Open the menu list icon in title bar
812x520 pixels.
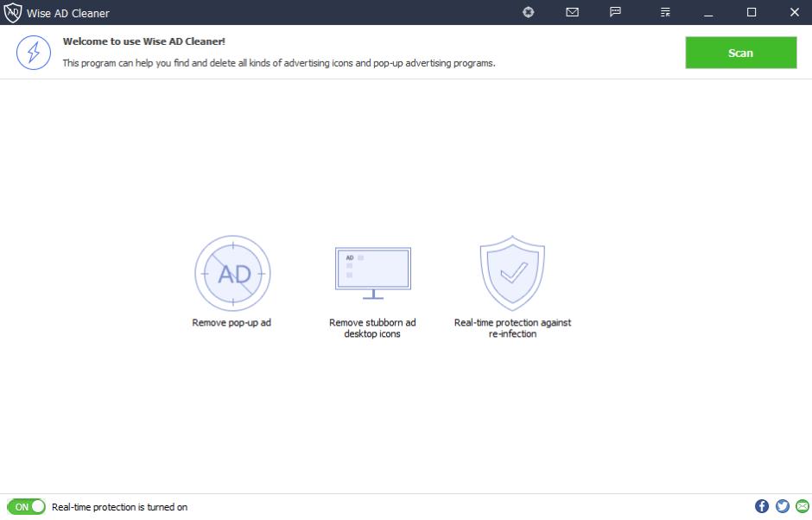665,12
